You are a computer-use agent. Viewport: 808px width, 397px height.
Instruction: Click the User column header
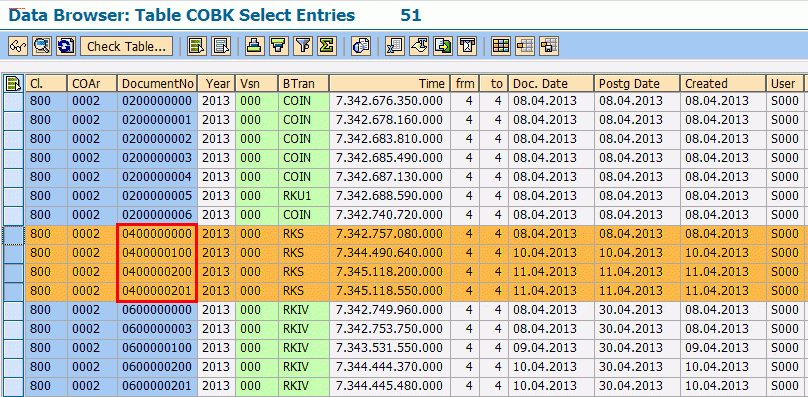(784, 84)
